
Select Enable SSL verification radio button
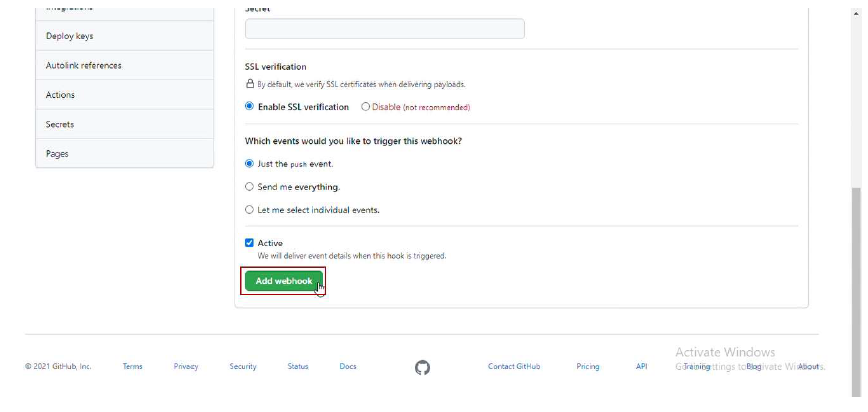tap(249, 106)
